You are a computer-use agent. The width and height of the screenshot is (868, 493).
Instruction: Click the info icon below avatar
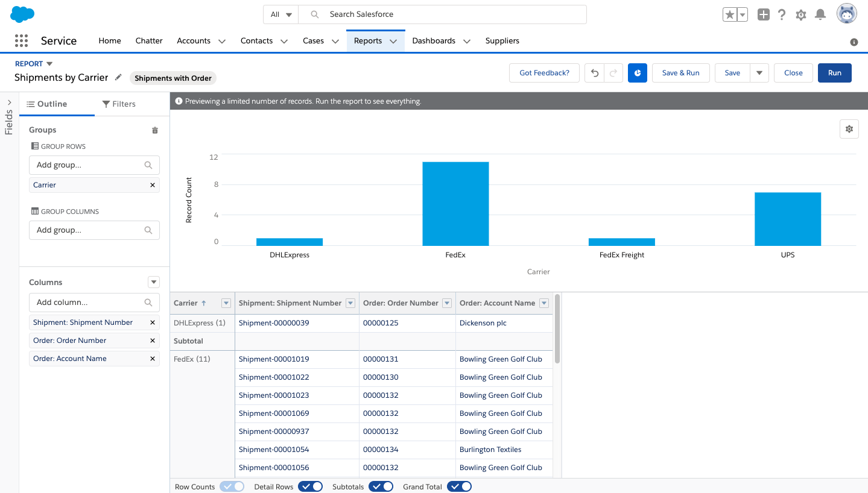coord(854,42)
